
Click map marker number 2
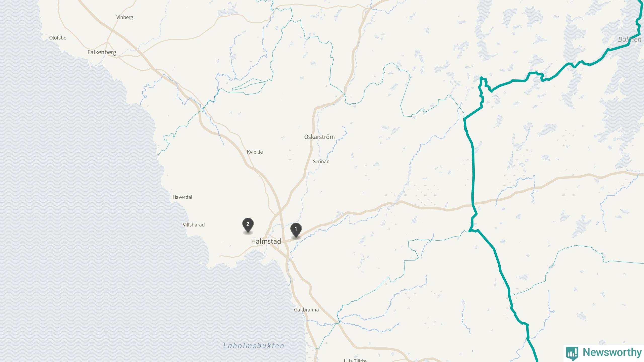(248, 225)
